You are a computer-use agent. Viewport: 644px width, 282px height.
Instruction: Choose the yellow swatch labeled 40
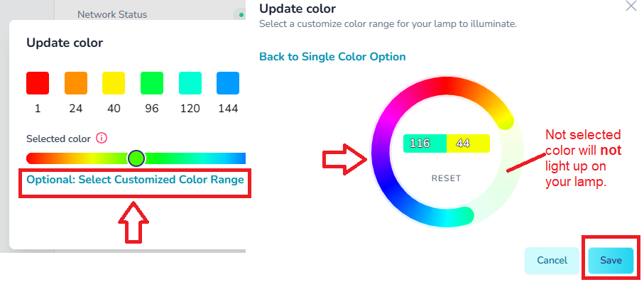point(114,83)
